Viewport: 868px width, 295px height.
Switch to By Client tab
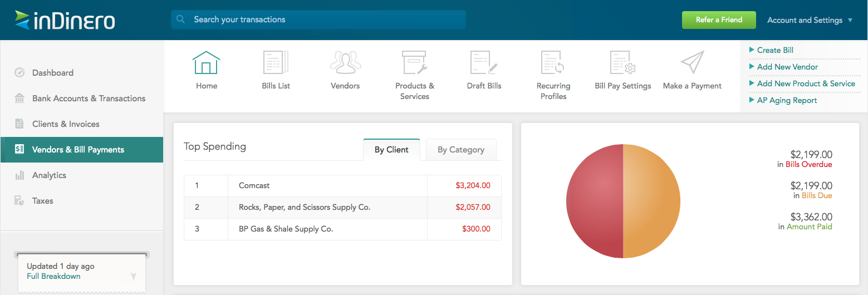[391, 150]
